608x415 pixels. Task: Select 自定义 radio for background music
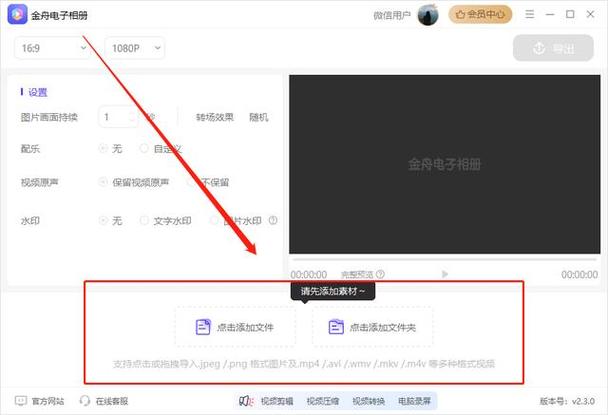coord(144,148)
